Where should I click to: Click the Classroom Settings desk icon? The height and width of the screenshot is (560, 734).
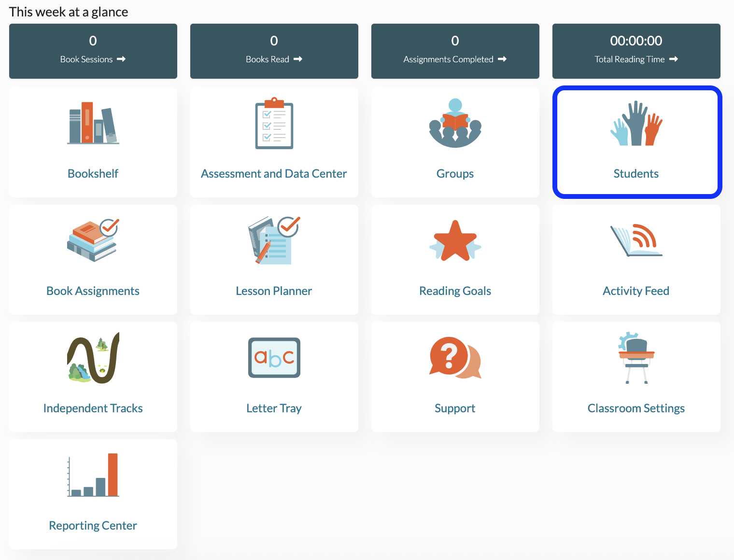coord(636,358)
